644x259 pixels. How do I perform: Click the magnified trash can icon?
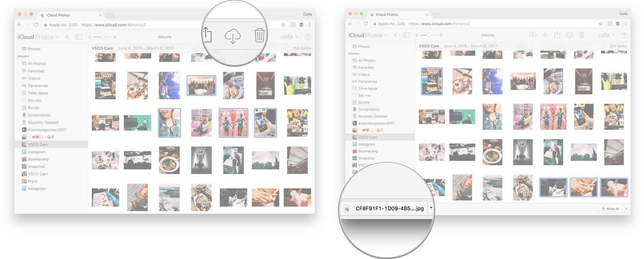point(259,35)
